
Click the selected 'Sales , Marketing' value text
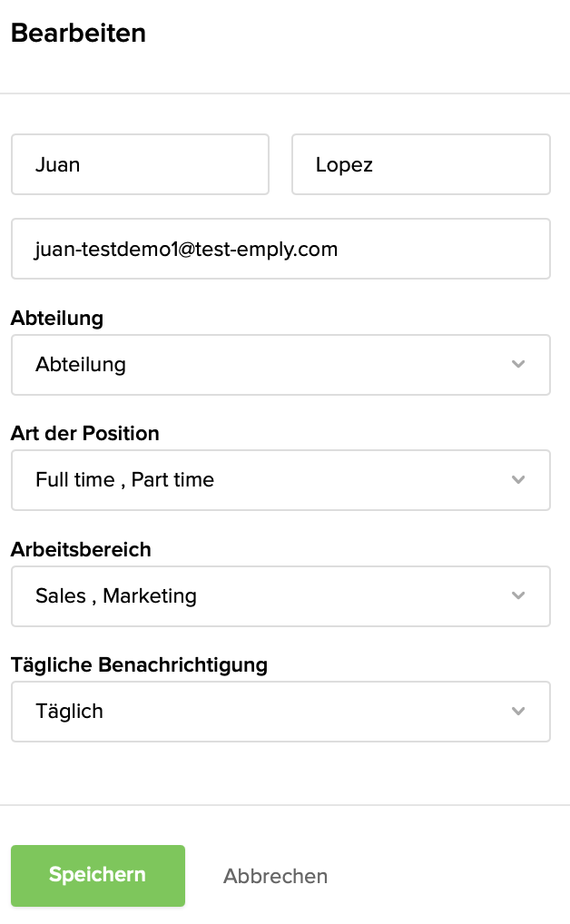[x=116, y=595]
